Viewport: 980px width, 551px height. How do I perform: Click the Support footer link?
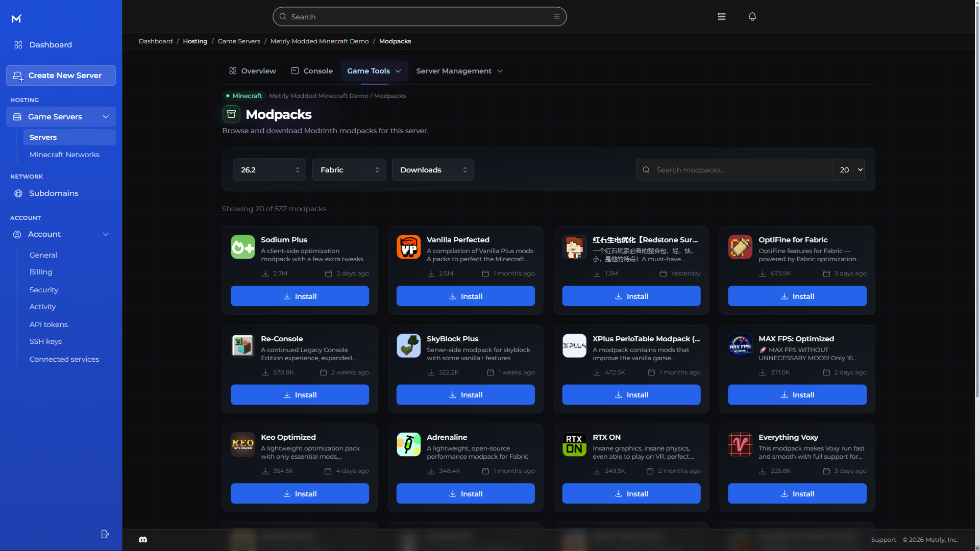pyautogui.click(x=884, y=540)
